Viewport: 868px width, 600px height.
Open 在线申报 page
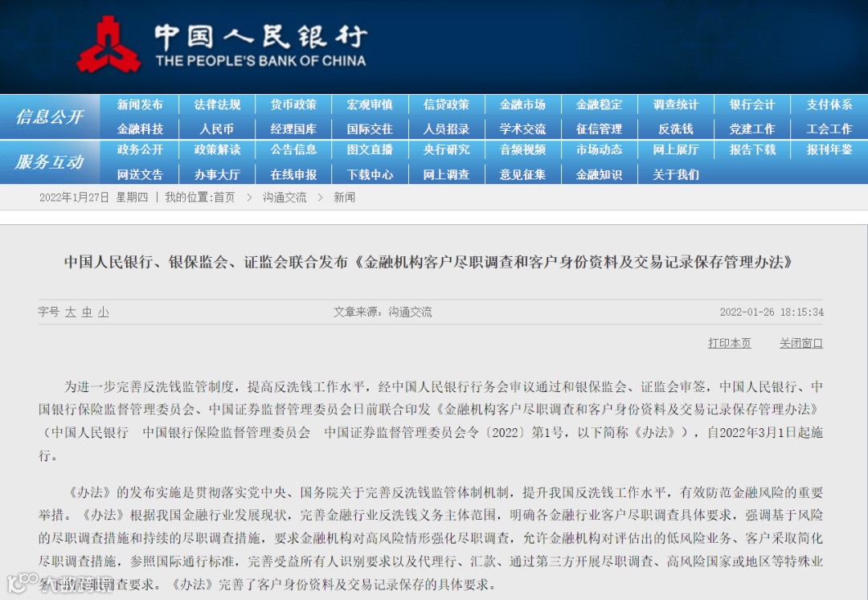click(x=293, y=175)
